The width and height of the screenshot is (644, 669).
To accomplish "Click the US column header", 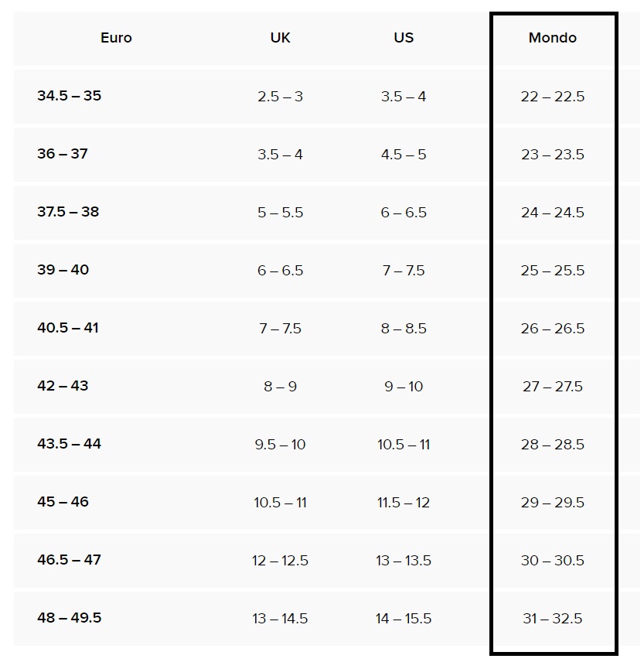I will (x=404, y=38).
